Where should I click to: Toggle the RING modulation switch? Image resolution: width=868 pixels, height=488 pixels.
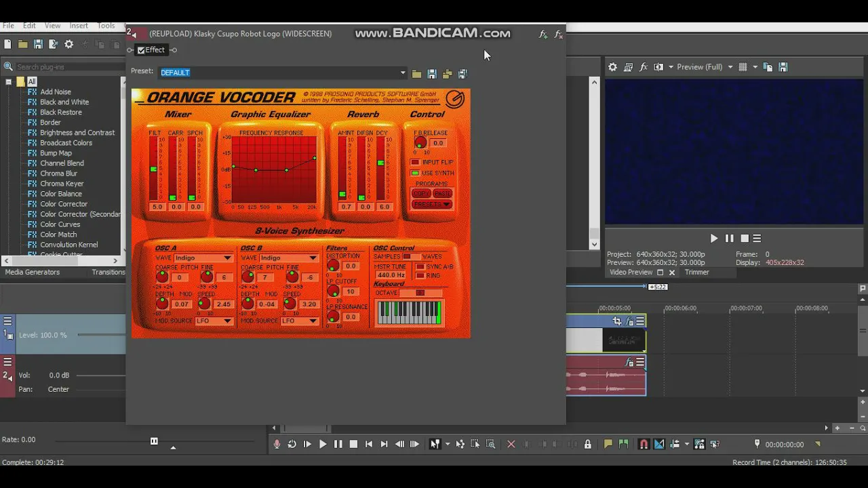click(420, 276)
